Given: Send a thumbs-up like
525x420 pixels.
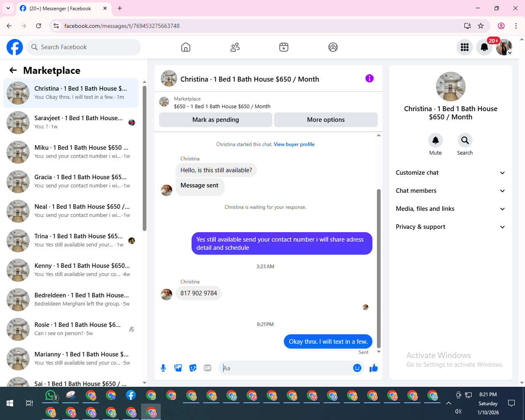Looking at the screenshot, I should tap(373, 368).
